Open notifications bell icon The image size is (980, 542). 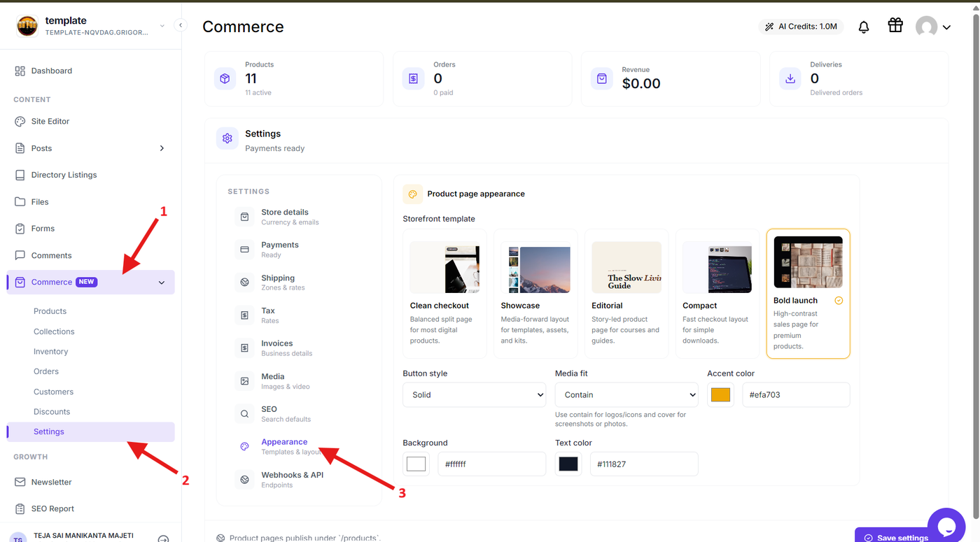click(864, 27)
